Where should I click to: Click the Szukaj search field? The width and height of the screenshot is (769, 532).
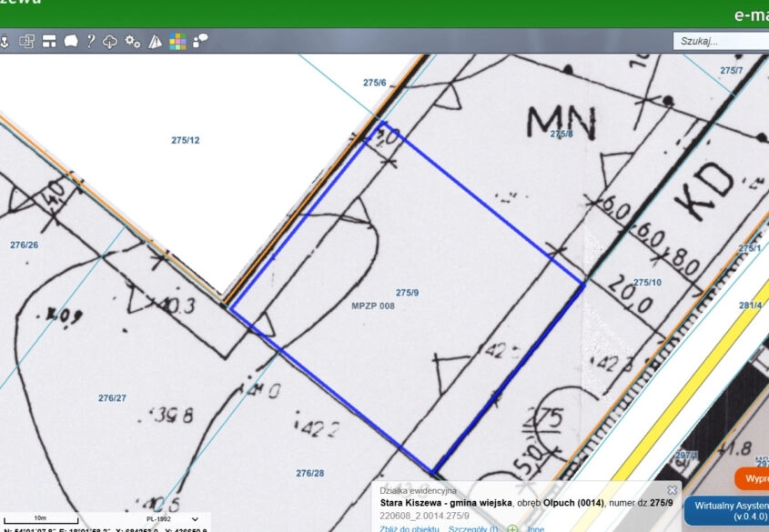tap(721, 41)
